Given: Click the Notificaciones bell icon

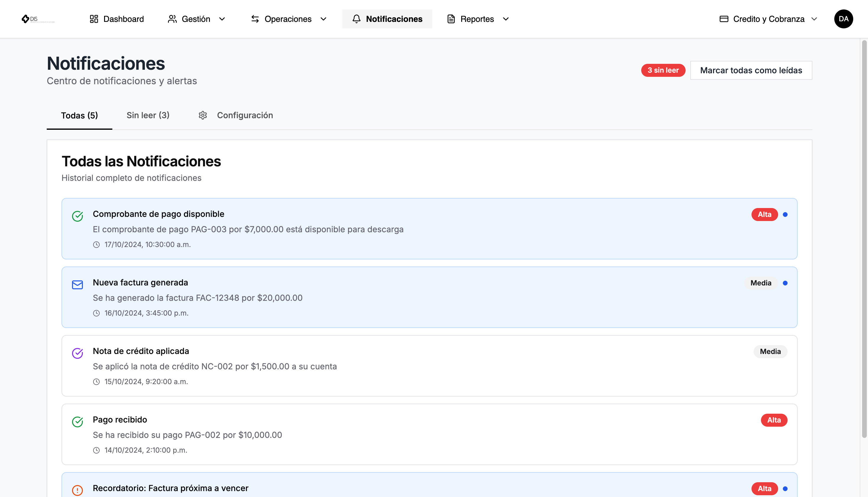Looking at the screenshot, I should (x=357, y=19).
